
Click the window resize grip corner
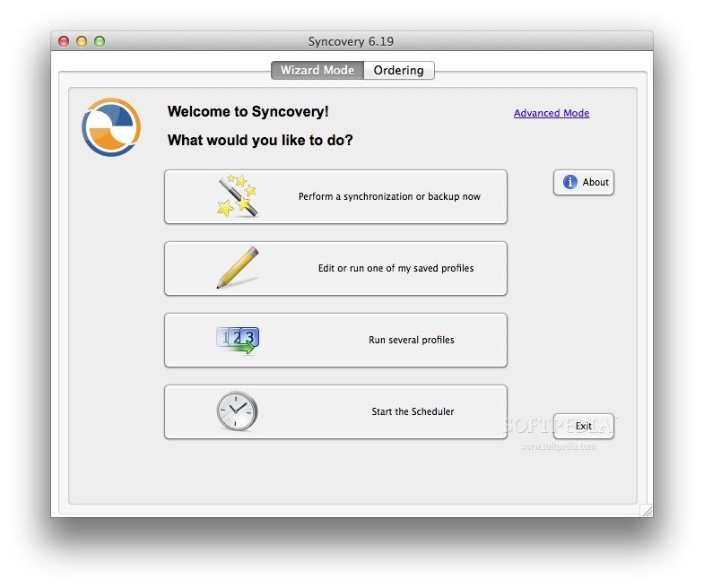647,511
